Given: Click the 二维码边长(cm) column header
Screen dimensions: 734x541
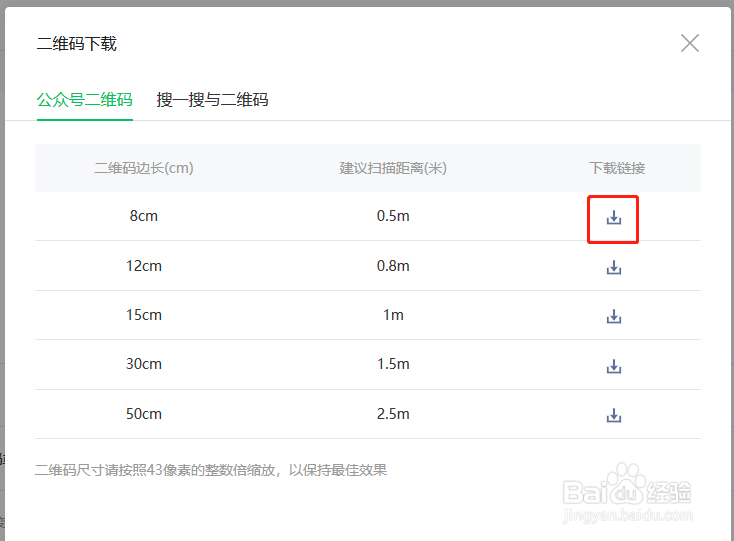Looking at the screenshot, I should 144,168.
